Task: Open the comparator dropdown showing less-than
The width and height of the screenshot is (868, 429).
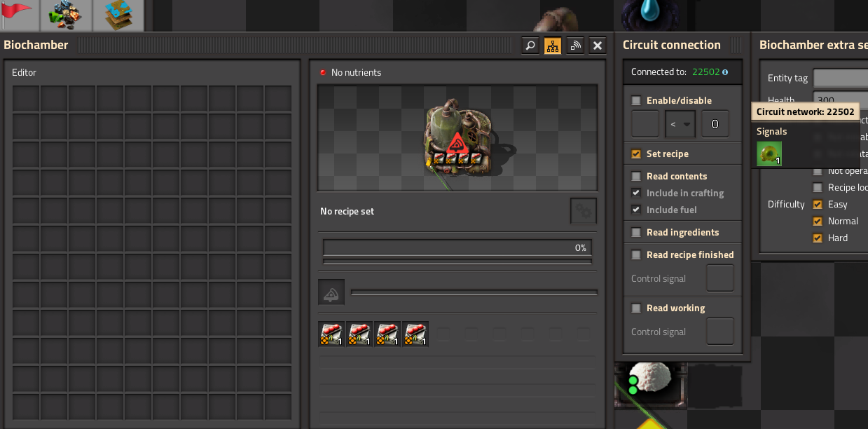Action: [x=680, y=124]
